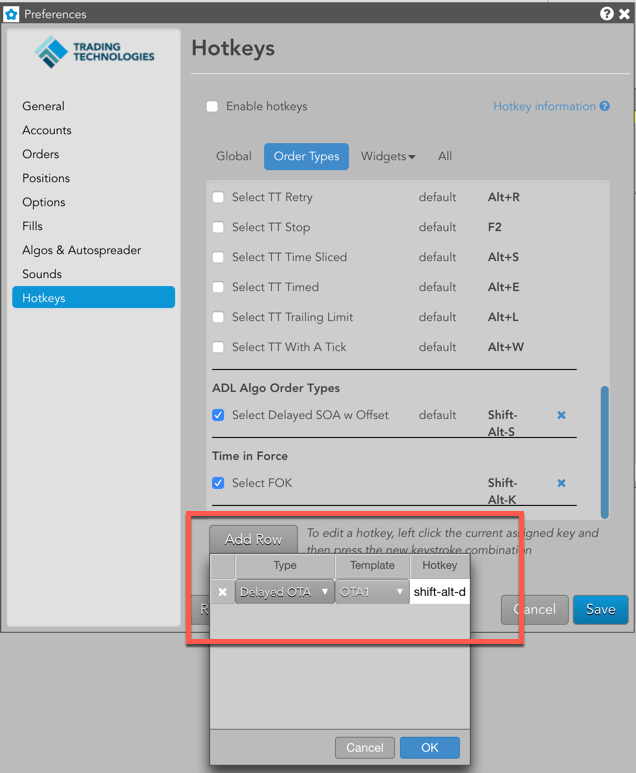Click the Shift-Alt-S hotkey value

[502, 423]
